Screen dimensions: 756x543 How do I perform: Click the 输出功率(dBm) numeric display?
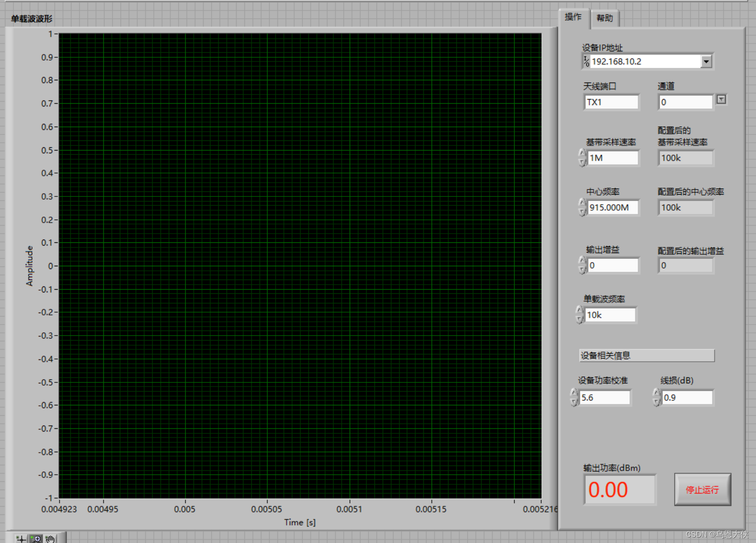619,489
